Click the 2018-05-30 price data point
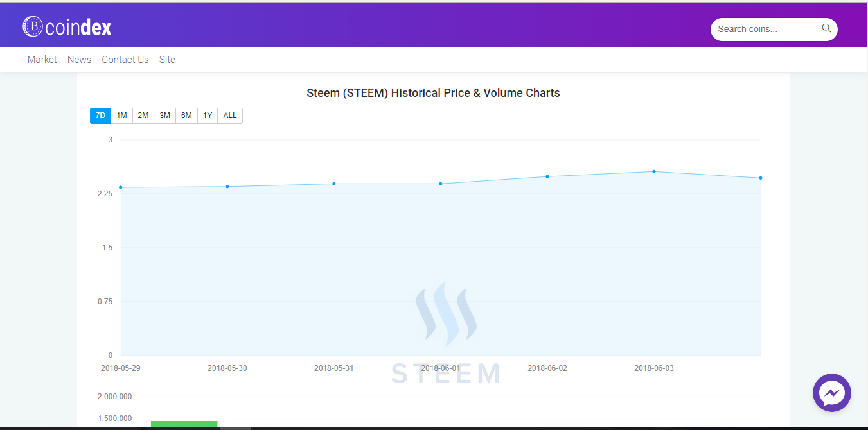The width and height of the screenshot is (868, 430). coord(227,187)
